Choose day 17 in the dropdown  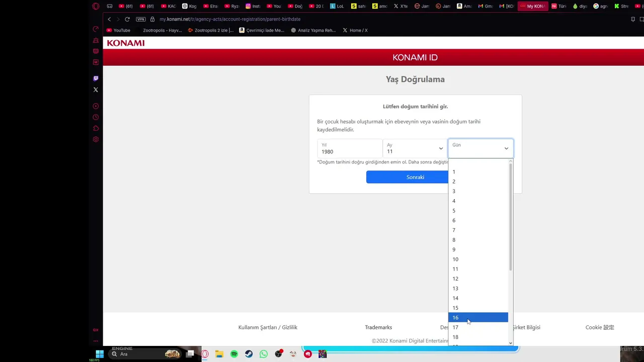click(x=478, y=327)
